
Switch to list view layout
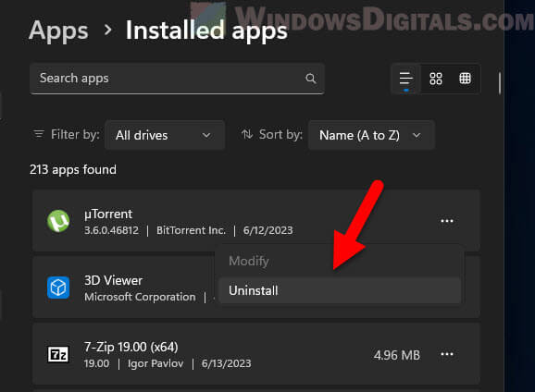pos(406,79)
